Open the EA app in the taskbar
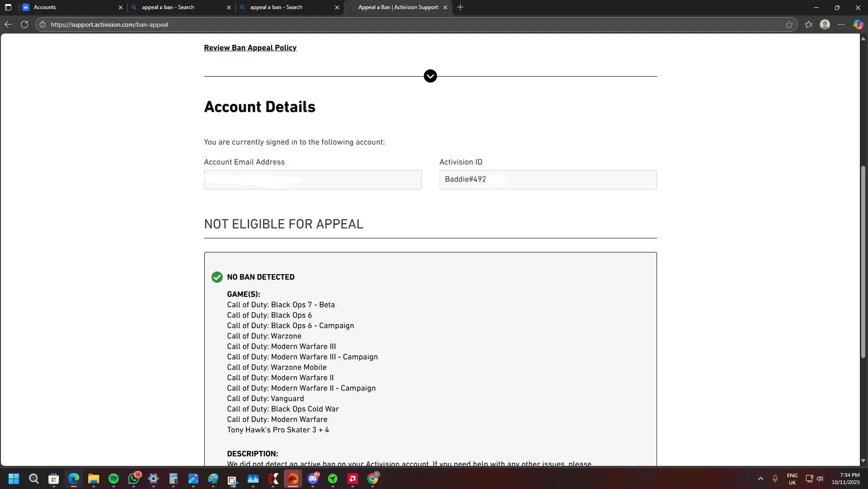 click(x=293, y=479)
